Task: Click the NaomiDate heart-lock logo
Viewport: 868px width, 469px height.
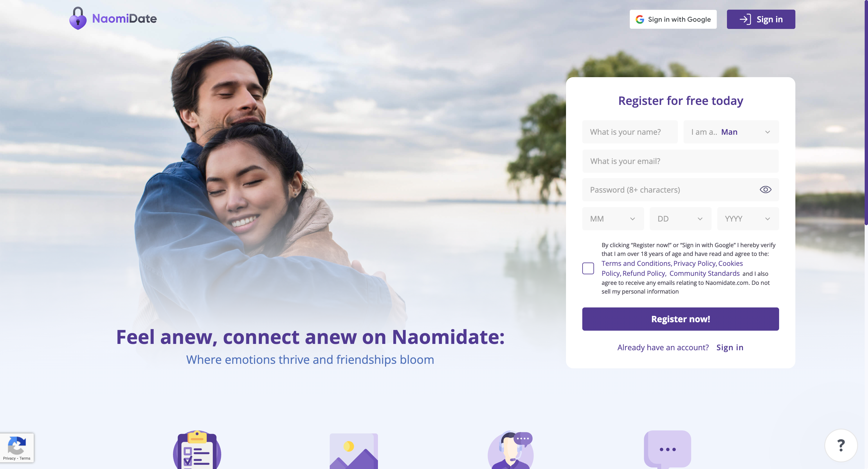Action: [x=78, y=18]
